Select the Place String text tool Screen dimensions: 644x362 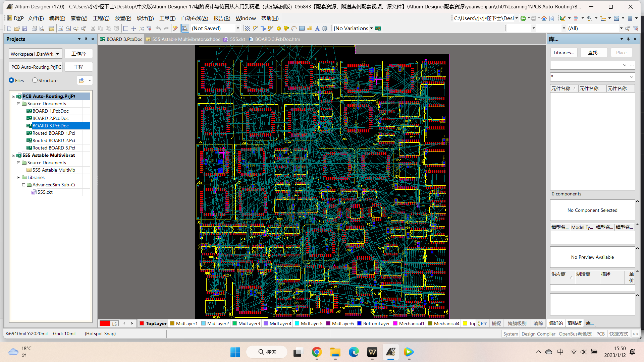click(317, 28)
